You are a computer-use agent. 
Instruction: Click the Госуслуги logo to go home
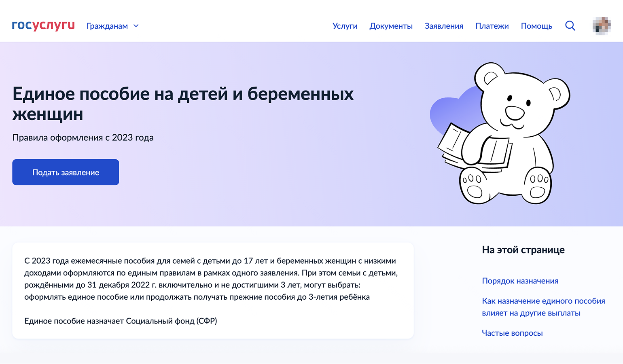click(x=43, y=25)
